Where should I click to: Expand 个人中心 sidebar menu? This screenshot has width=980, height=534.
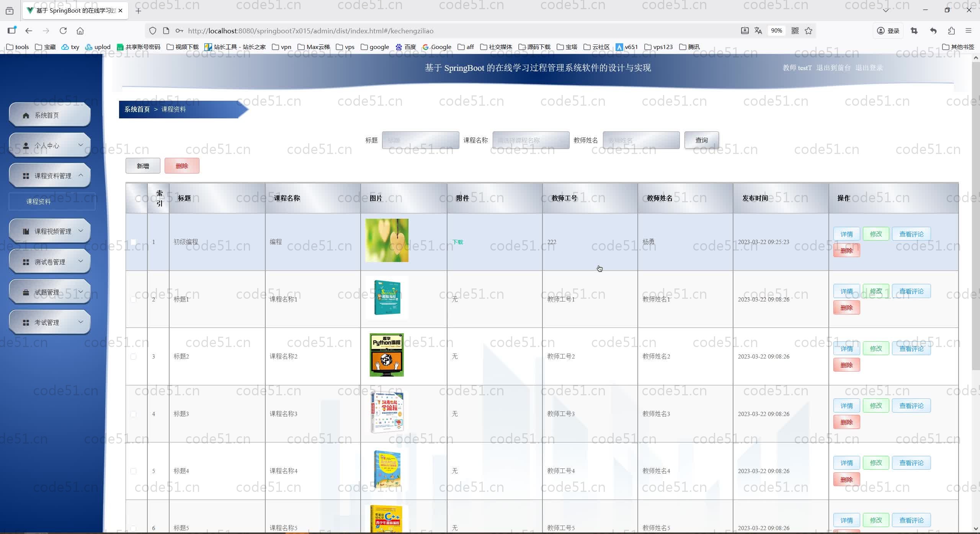click(x=50, y=145)
